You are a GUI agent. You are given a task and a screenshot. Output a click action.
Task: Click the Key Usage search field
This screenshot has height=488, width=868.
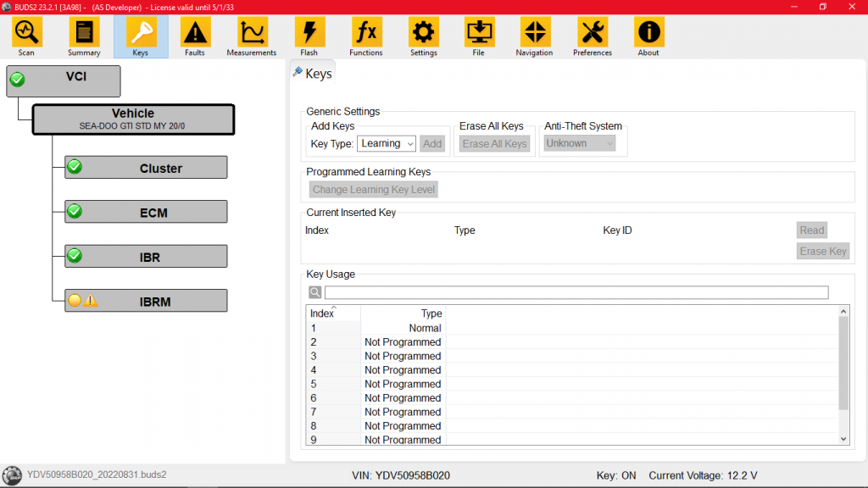point(576,292)
